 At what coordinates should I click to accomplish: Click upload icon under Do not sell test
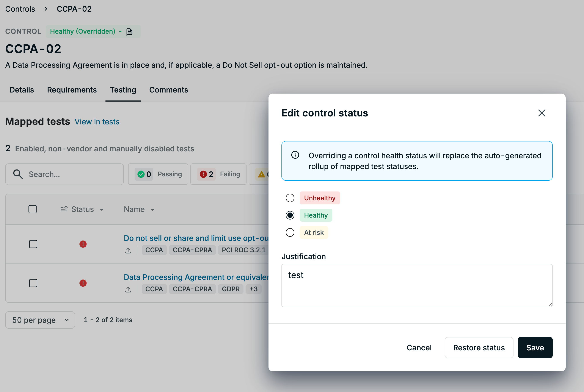pyautogui.click(x=128, y=250)
